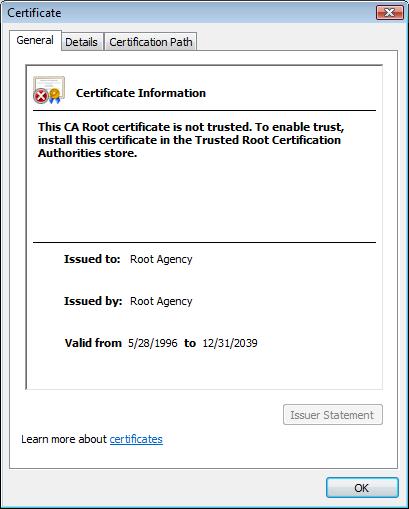Screen dimensions: 409x509
Task: Click the Certificate title bar text
Action: [34, 13]
